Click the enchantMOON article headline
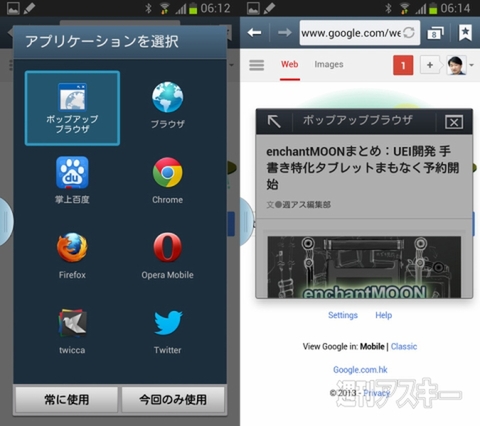480x426 pixels. [x=362, y=168]
